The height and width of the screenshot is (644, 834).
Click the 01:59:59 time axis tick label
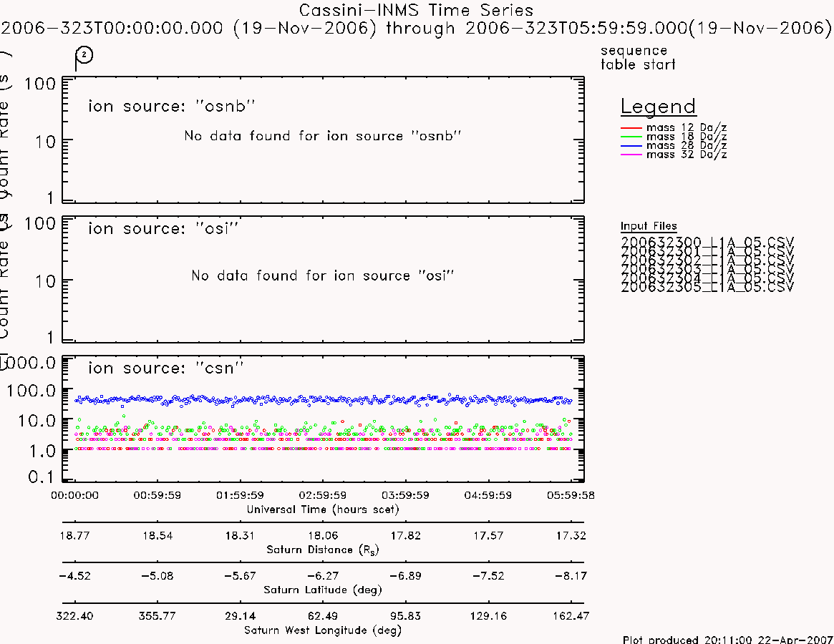tap(240, 495)
